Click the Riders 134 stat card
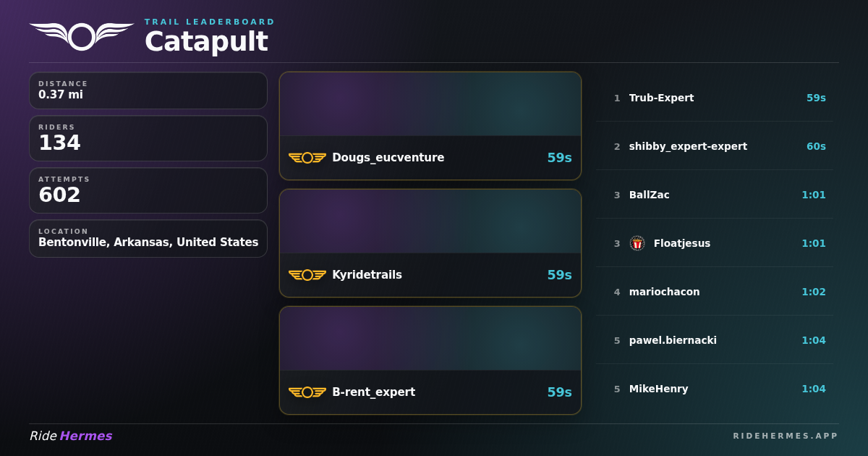This screenshot has width=868, height=456. [148, 138]
